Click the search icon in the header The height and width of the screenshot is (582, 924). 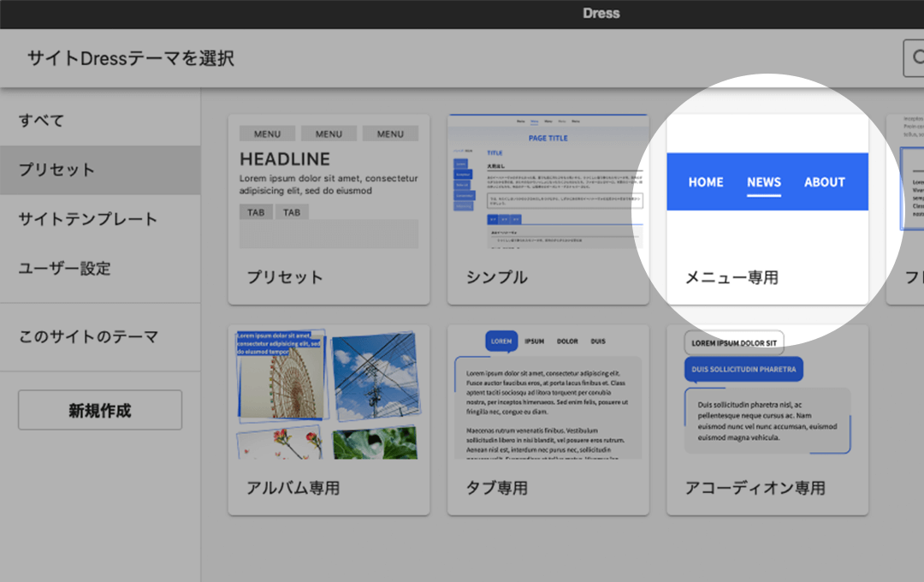[x=916, y=58]
